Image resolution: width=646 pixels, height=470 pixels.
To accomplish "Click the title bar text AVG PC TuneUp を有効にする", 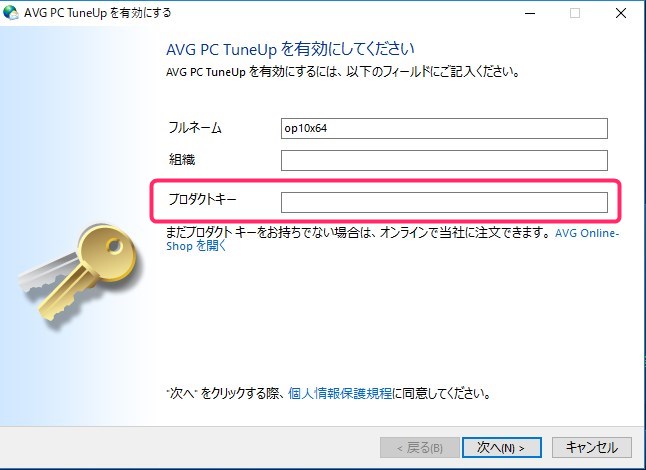I will (x=98, y=13).
